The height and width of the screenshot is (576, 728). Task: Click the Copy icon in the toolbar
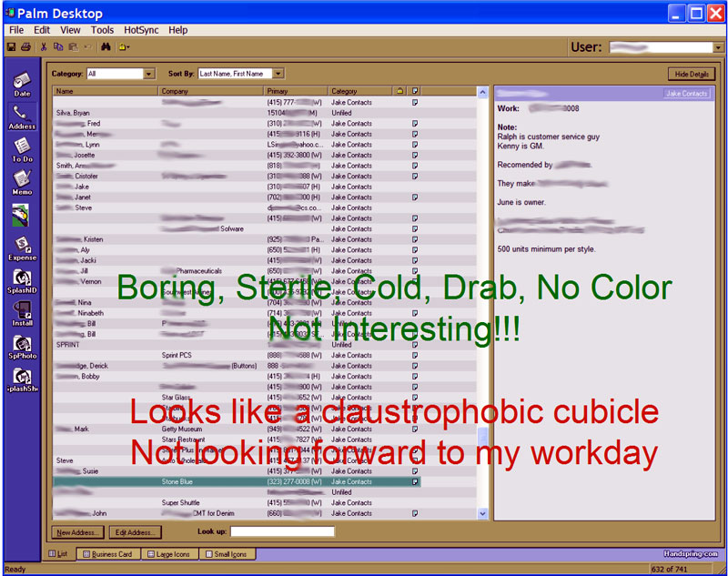tap(58, 47)
